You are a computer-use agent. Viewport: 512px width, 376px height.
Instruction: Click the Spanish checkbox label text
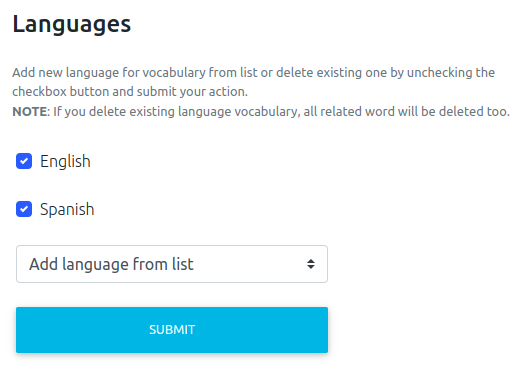tap(67, 210)
